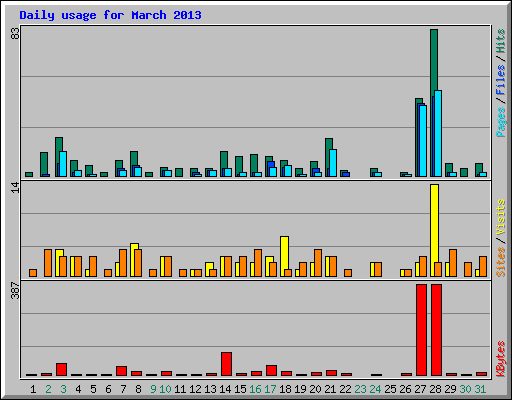Click the orange 'Sites' legend word
The image size is (512, 400).
(x=501, y=262)
